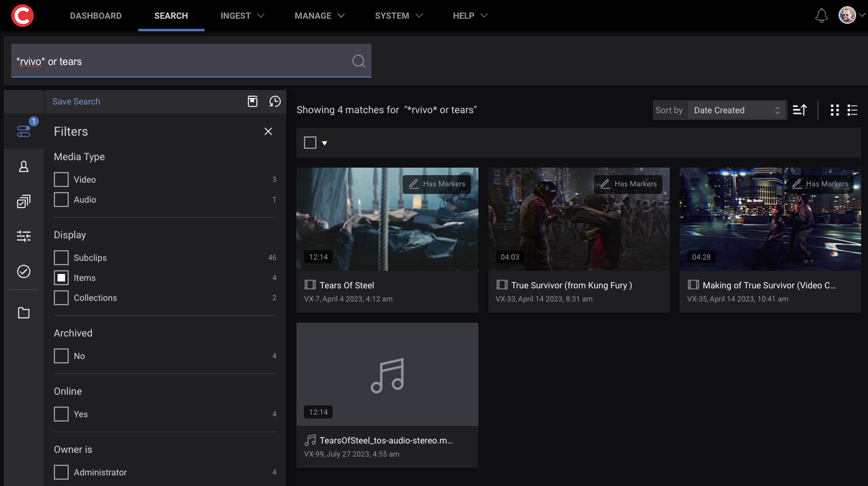Open TearsOfSteel_tos-audio-stereo title
The image size is (868, 486).
pyautogui.click(x=386, y=440)
